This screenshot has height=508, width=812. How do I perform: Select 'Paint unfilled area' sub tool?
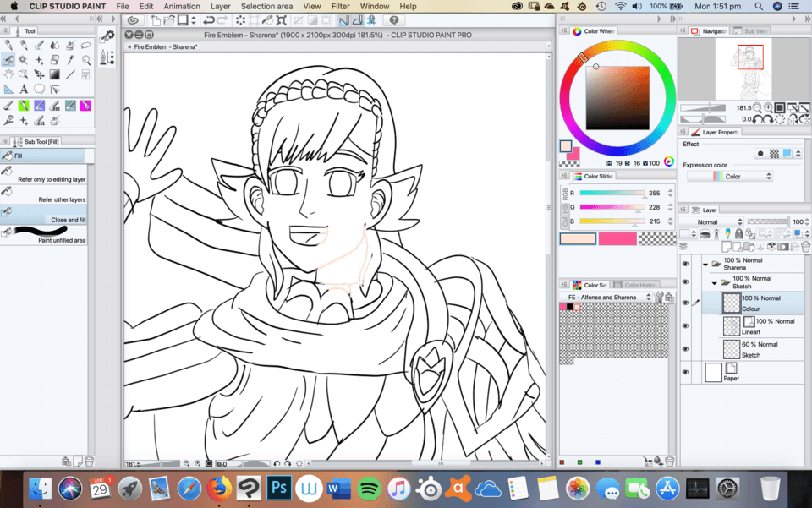click(x=44, y=234)
